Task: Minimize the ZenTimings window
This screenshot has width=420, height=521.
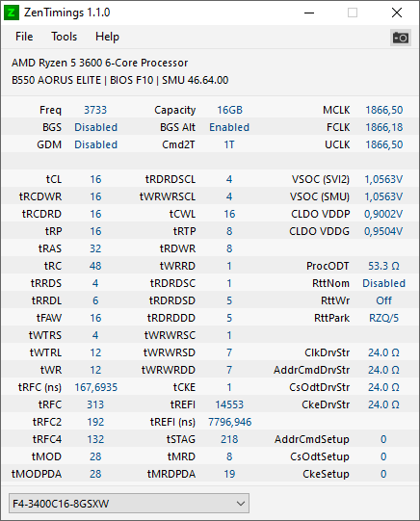Action: (x=309, y=13)
